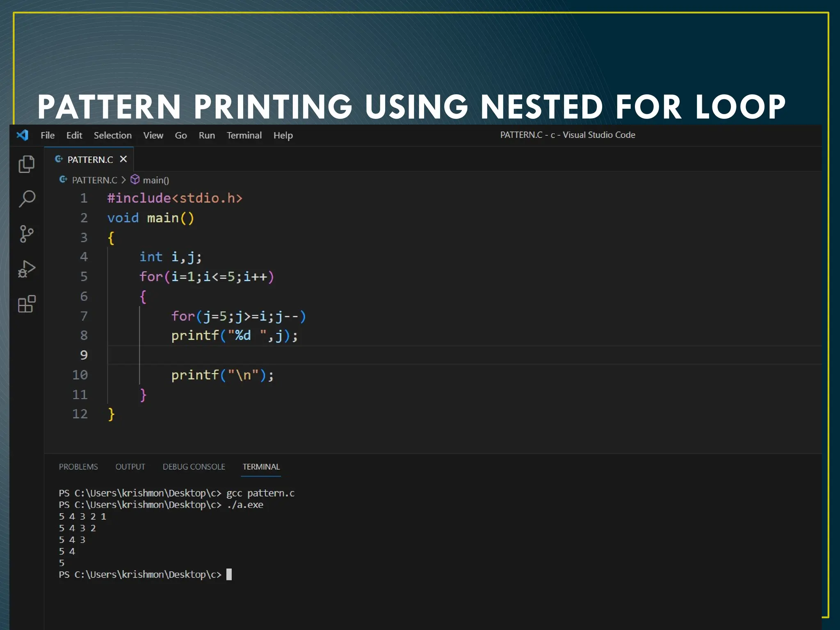840x630 pixels.
Task: Open the Extensions view icon
Action: click(27, 304)
